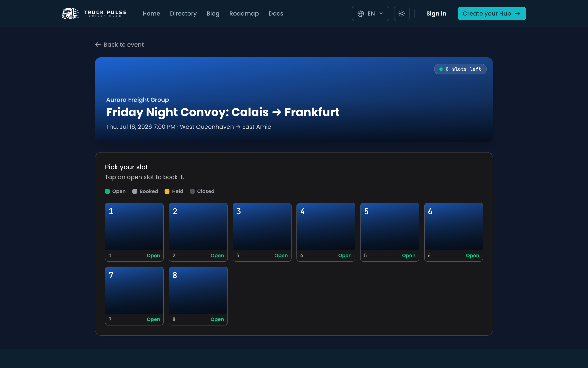Open the EN language dropdown
588x368 pixels.
point(370,13)
